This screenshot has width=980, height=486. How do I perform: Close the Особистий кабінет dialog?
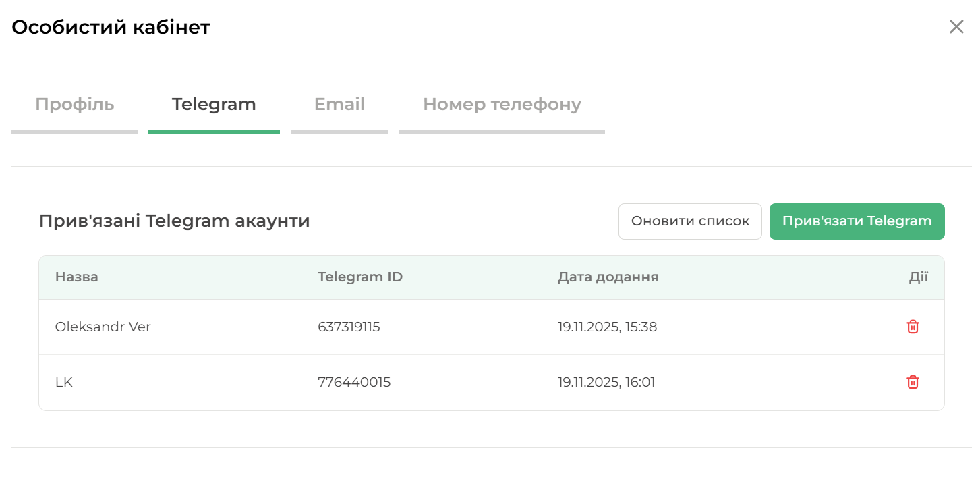tap(956, 27)
